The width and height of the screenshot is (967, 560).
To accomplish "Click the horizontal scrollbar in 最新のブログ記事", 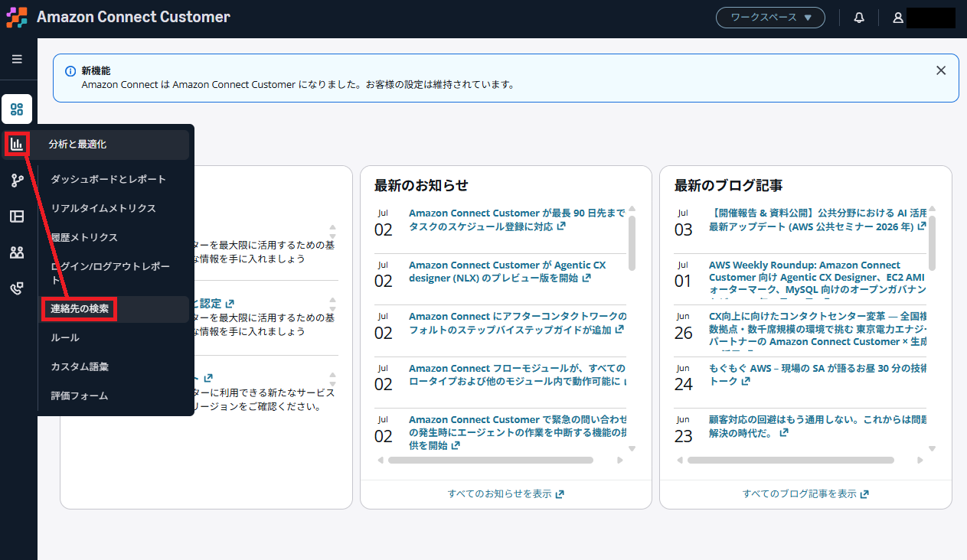I will (791, 461).
